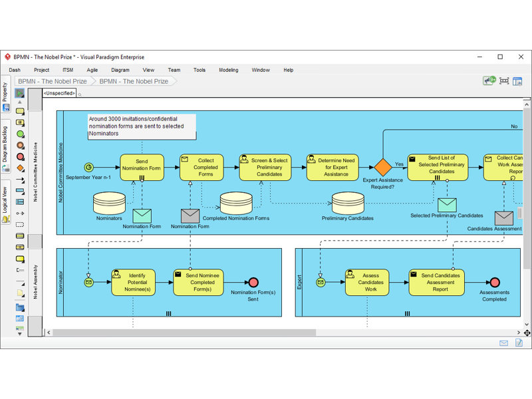Open the Modeling menu

228,70
